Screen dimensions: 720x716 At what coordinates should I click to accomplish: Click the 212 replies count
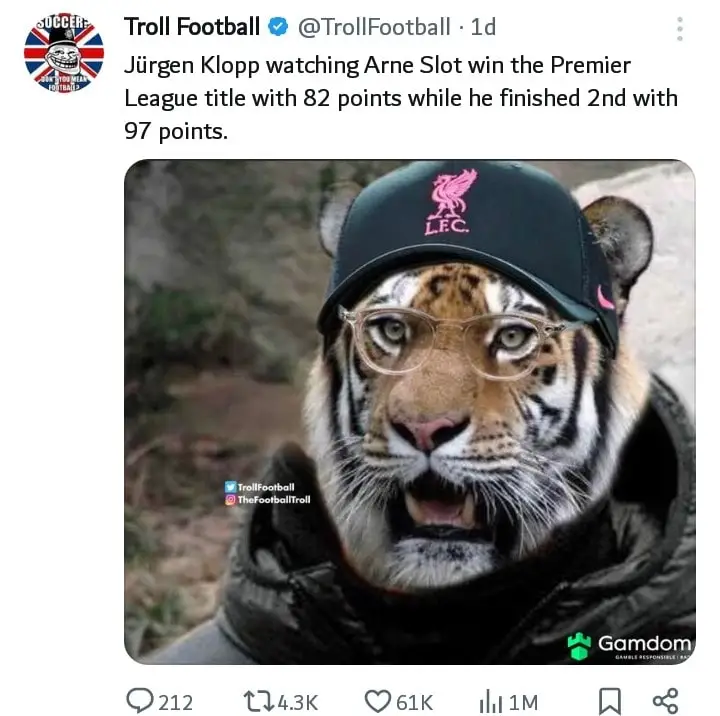coord(175,702)
